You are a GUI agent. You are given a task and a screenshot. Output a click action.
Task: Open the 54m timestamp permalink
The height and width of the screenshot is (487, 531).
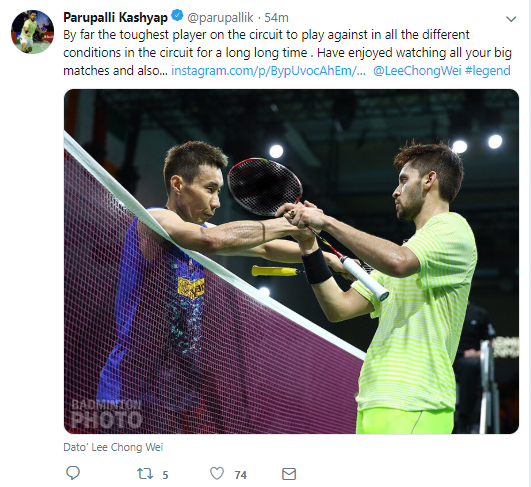coord(276,17)
